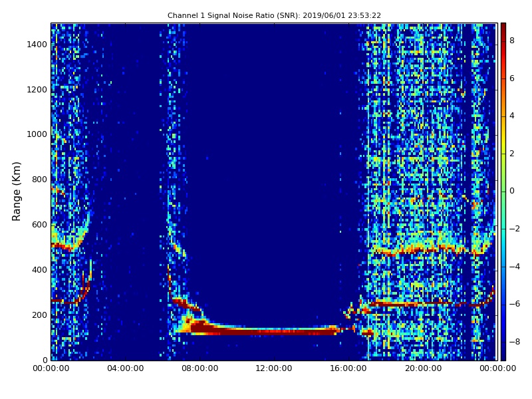This screenshot has width=532, height=399.
Task: Click the 16:00:00 time axis label
Action: coord(348,368)
